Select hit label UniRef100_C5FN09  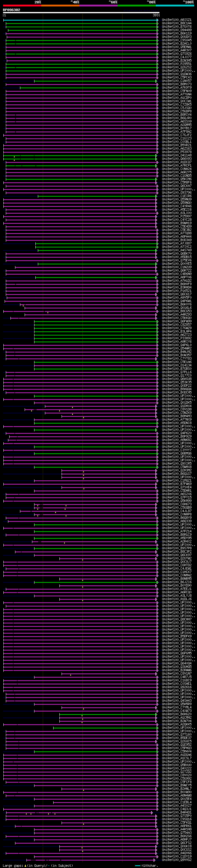pos(177,91)
